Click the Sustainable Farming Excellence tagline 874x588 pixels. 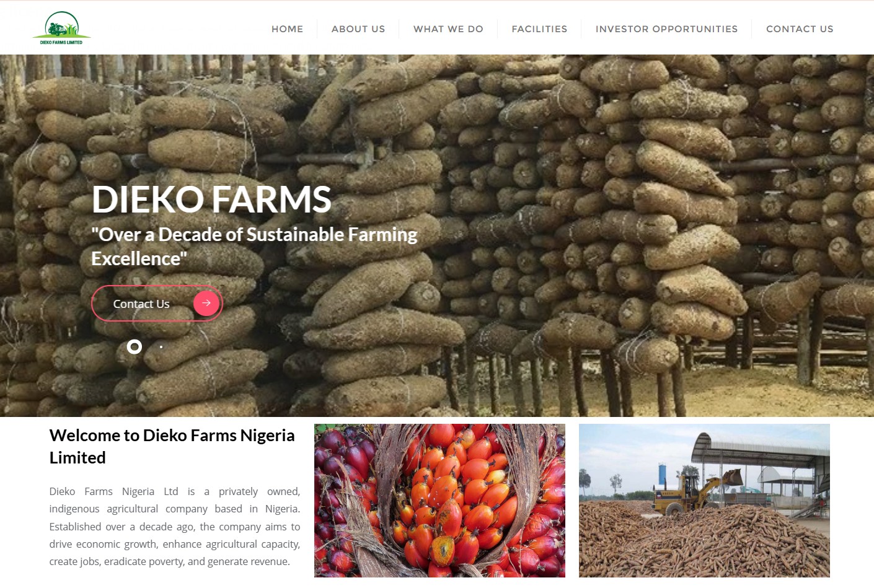point(254,247)
